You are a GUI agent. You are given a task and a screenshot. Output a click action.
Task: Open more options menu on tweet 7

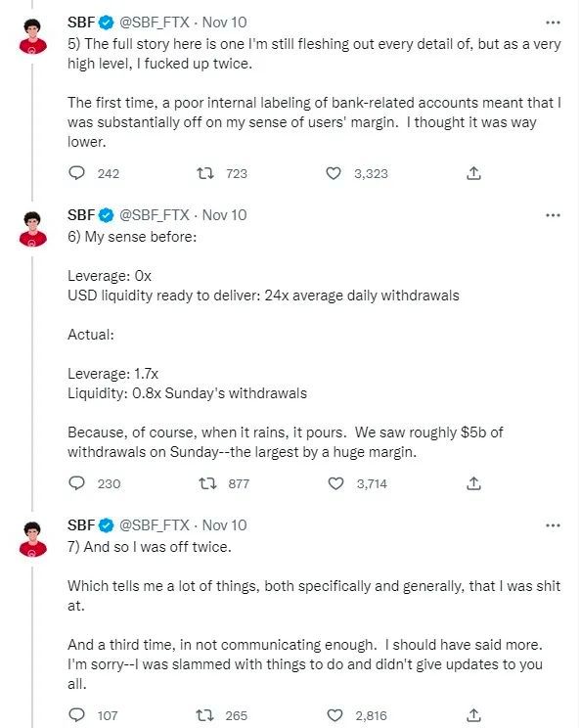coord(553,525)
